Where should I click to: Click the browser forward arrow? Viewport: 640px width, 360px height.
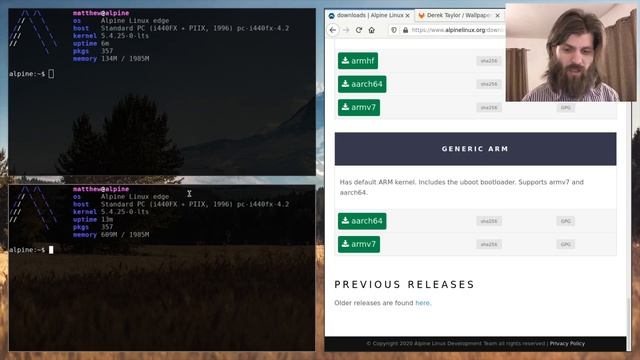[346, 30]
